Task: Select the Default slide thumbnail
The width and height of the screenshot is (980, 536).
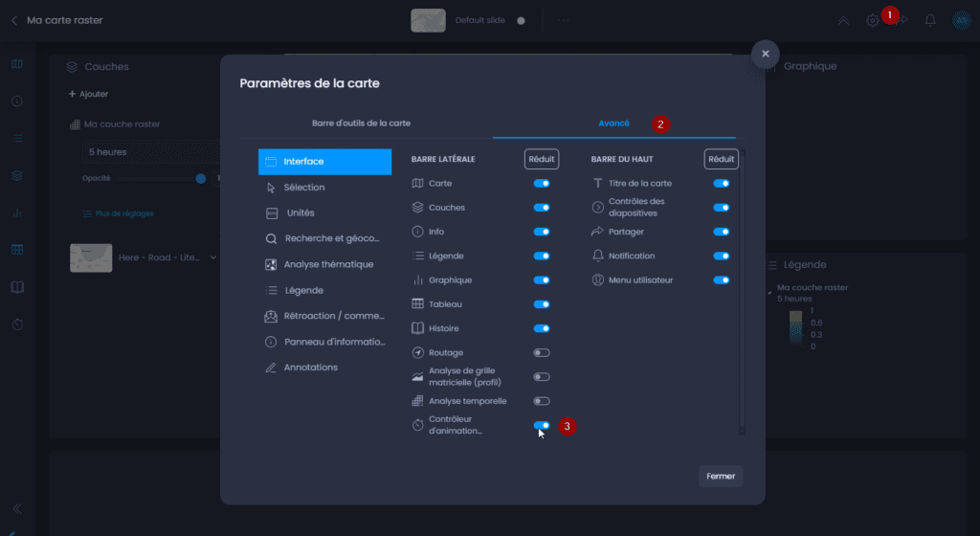Action: tap(428, 21)
